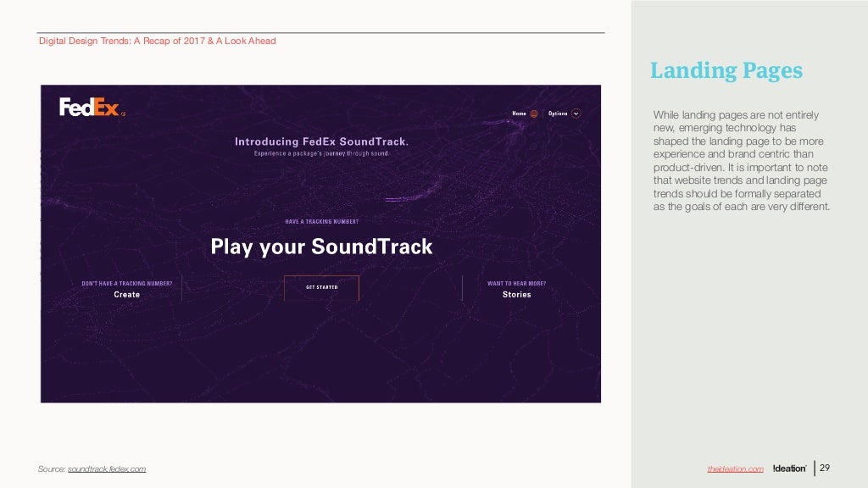Image resolution: width=868 pixels, height=488 pixels.
Task: Click the 'Play your SoundTrack' headline
Action: click(x=321, y=247)
